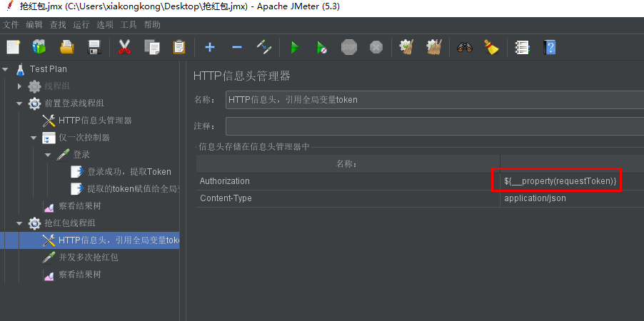Collapse all nodes with minus icon
The height and width of the screenshot is (321, 644).
coord(237,47)
